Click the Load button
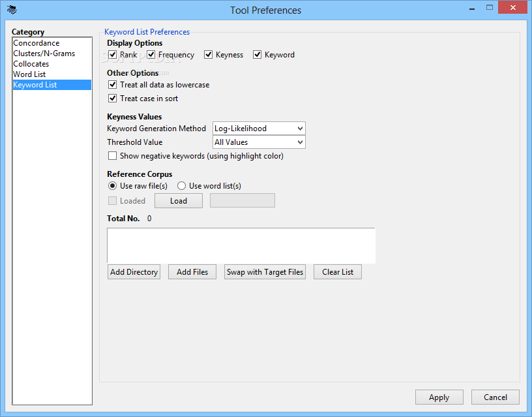The width and height of the screenshot is (532, 417). click(179, 201)
